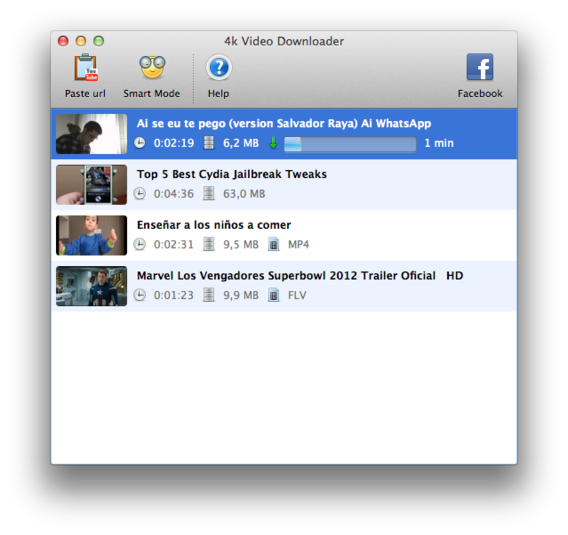Viewport: 568px width, 535px height.
Task: Click the '6,2 MB' size value
Action: 241,143
